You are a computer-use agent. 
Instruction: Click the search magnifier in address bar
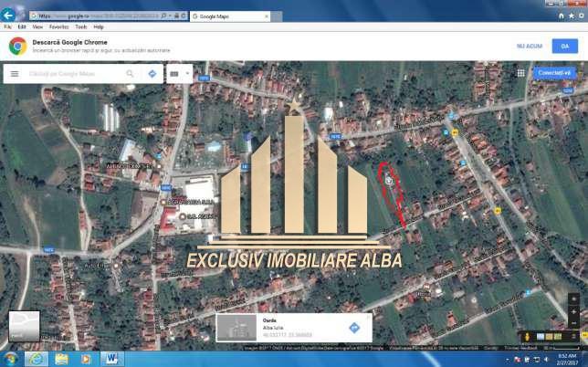[x=163, y=16]
